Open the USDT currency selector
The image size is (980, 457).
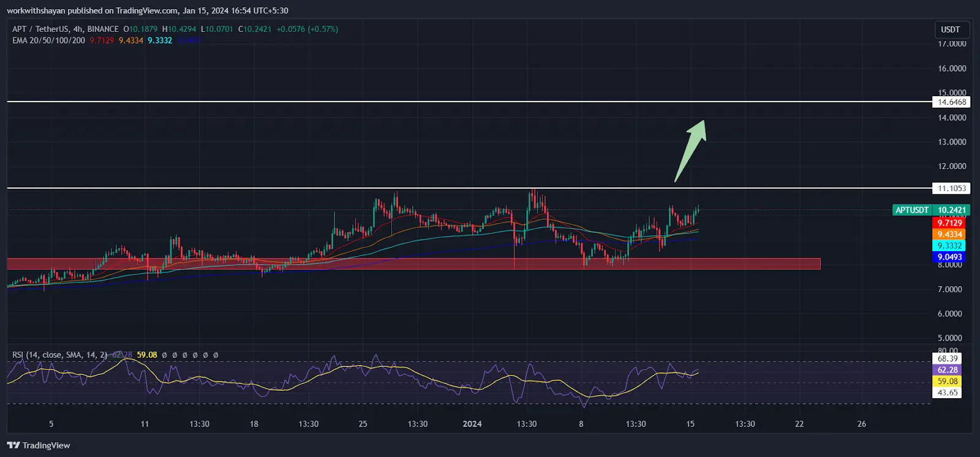coord(951,29)
